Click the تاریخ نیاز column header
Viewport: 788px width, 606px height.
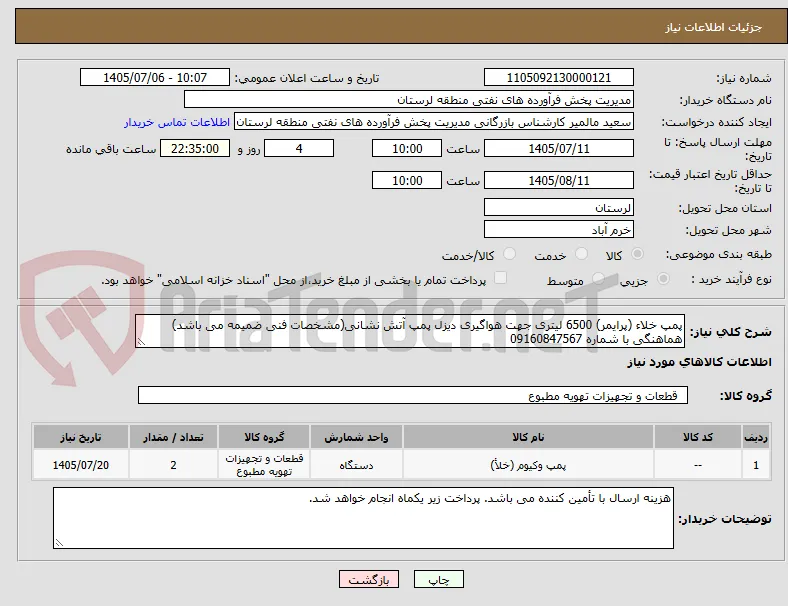(81, 437)
